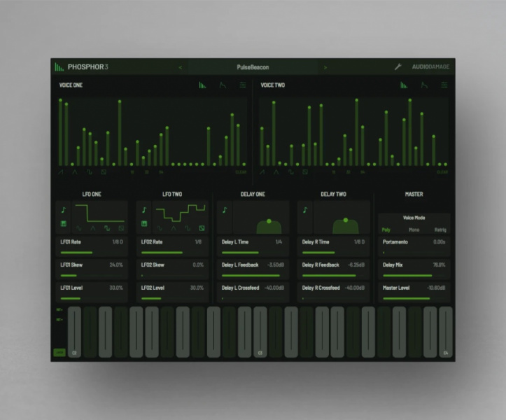Adjust the Portamento slider
506x420 pixels.
pyautogui.click(x=414, y=253)
